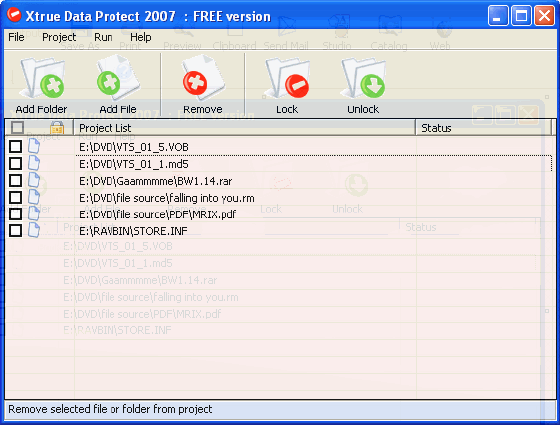Check the box for STORE.INF
This screenshot has height=425, width=560.
point(15,230)
